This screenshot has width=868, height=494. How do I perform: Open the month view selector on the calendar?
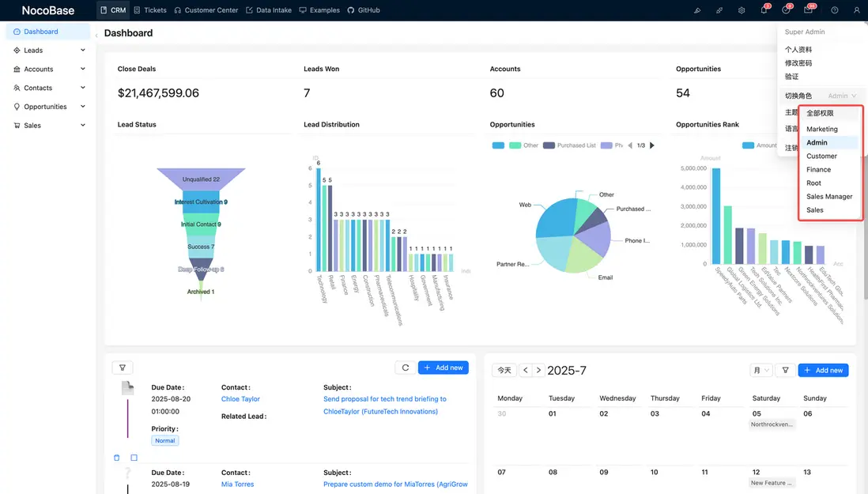(760, 369)
